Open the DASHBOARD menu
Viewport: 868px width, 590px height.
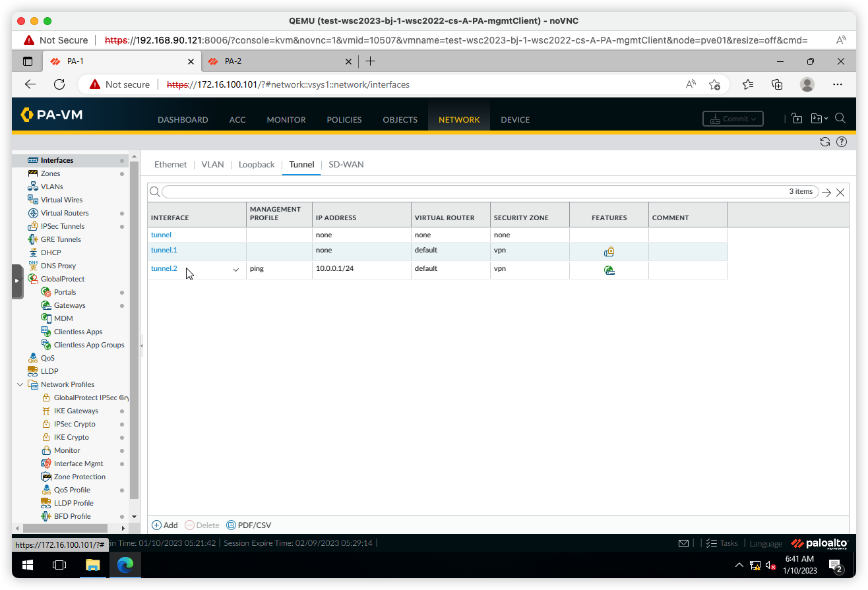click(183, 120)
